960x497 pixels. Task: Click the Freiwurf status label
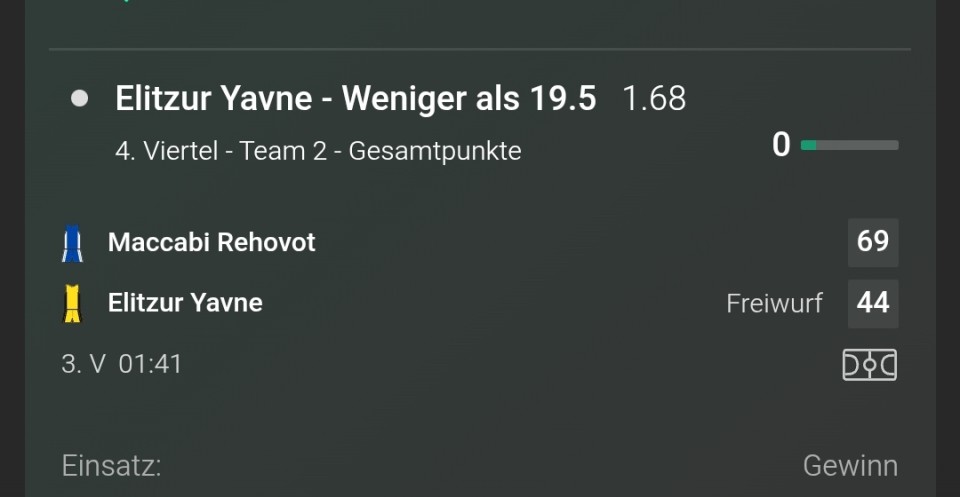(774, 304)
